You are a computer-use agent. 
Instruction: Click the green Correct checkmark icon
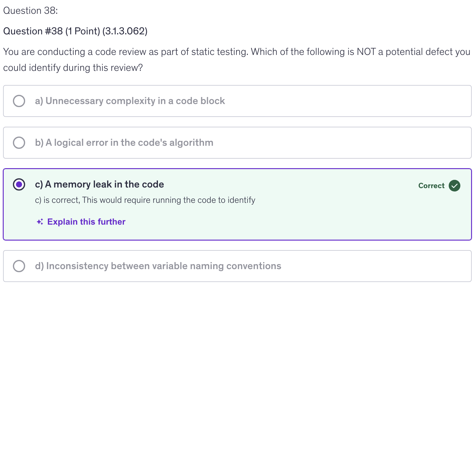[x=454, y=186]
